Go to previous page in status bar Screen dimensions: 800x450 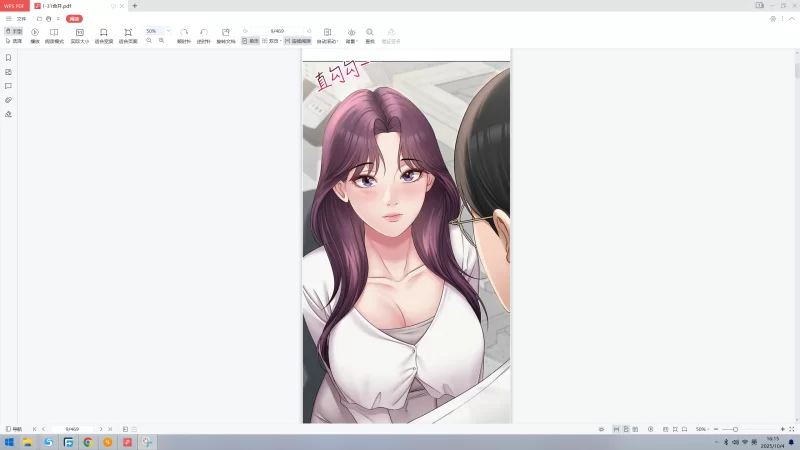click(x=43, y=429)
